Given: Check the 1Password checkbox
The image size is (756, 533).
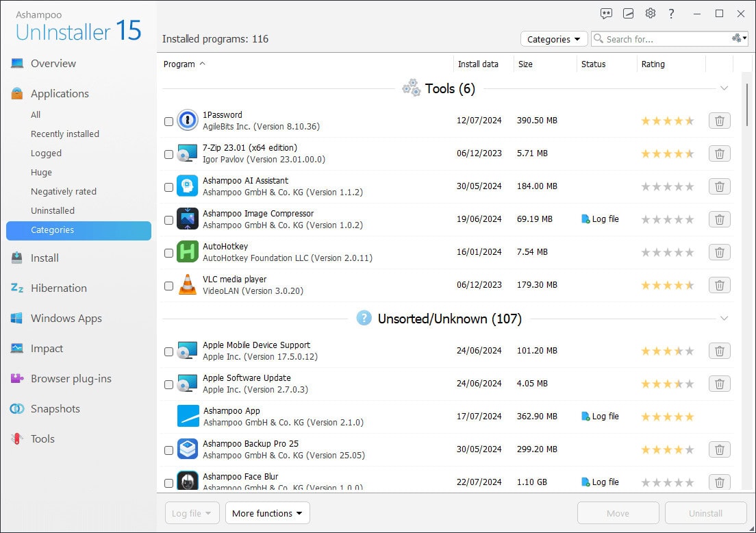Looking at the screenshot, I should pyautogui.click(x=168, y=121).
